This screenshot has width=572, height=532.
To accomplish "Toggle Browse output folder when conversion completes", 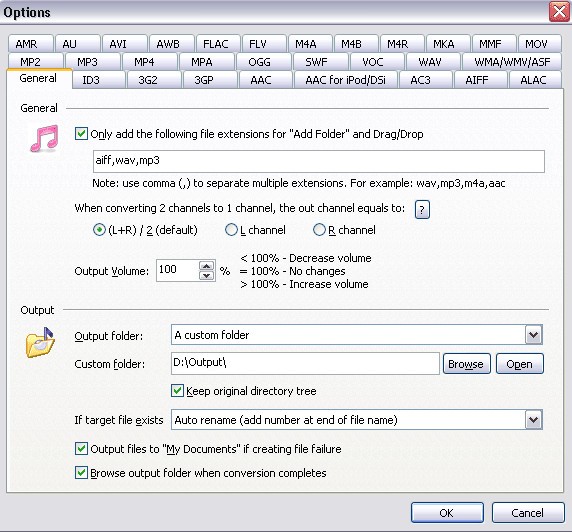I will coord(81,473).
